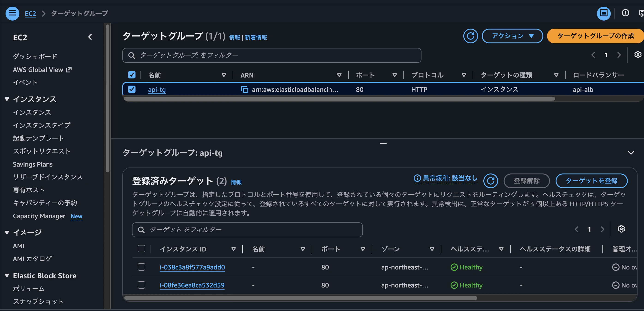Click the search icon in target group filter
This screenshot has width=644, height=311.
132,55
